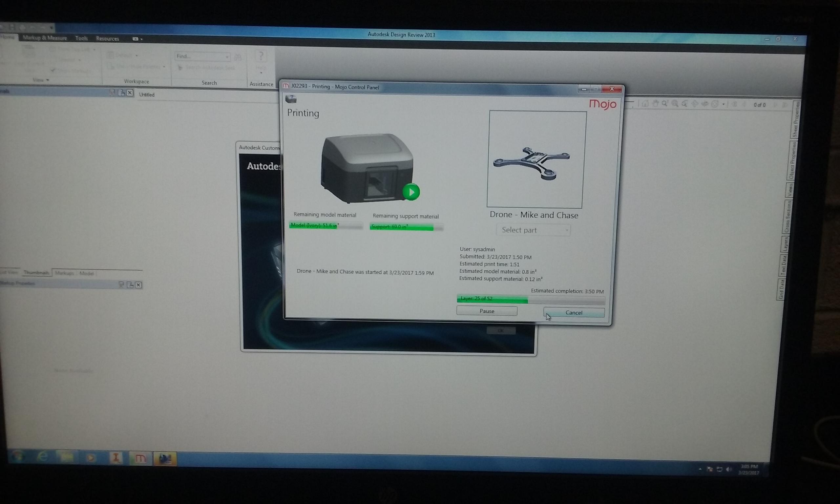
Task: Open the Views side tab
Action: coord(790,190)
